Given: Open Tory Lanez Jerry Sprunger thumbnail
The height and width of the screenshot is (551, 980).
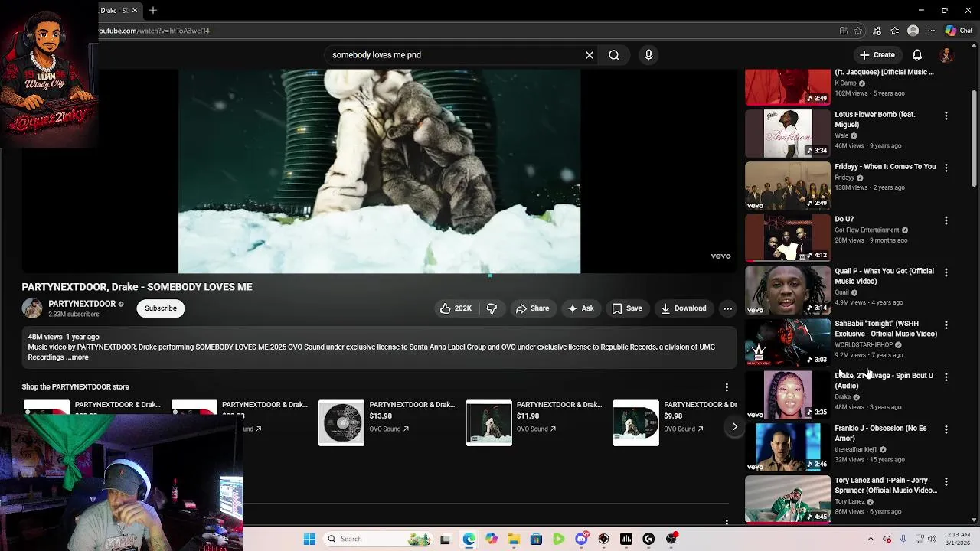Looking at the screenshot, I should (788, 500).
